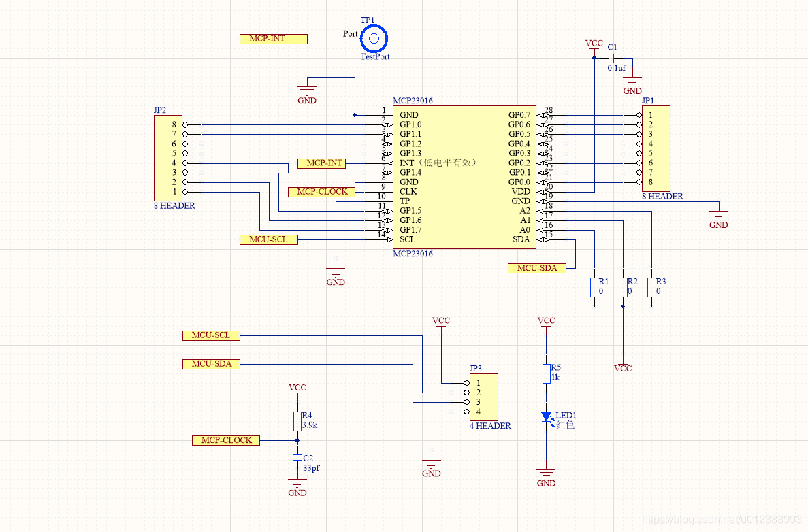This screenshot has width=808, height=532.
Task: Click the CLK pin name on the chip
Action: (408, 192)
